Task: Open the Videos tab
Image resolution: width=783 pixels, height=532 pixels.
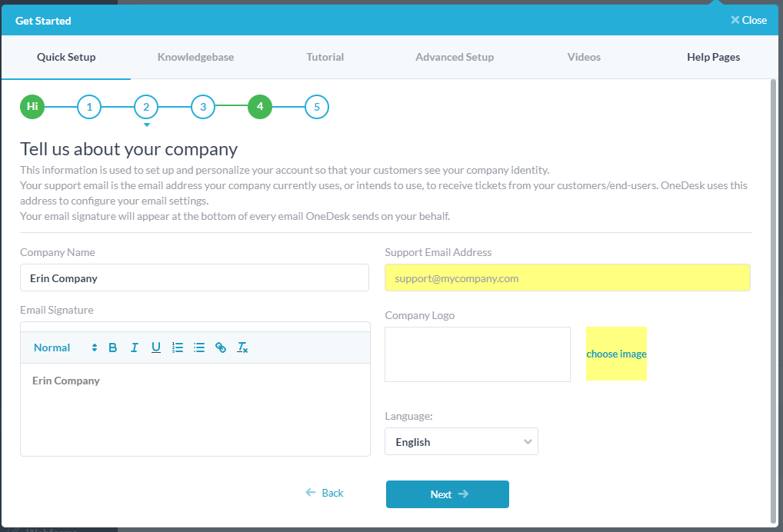Action: coord(584,57)
